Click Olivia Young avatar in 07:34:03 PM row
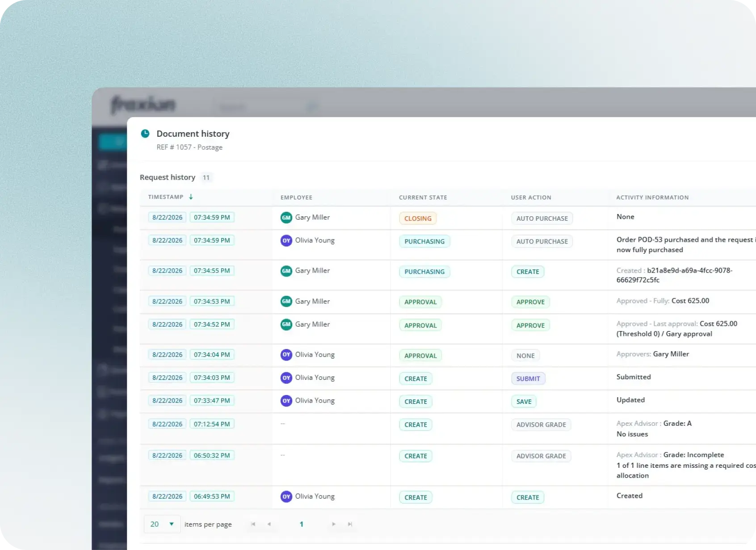This screenshot has width=756, height=550. (286, 378)
